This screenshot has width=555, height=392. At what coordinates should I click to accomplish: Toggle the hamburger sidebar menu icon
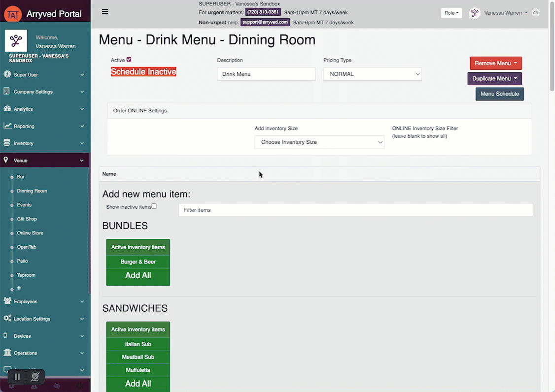tap(105, 12)
